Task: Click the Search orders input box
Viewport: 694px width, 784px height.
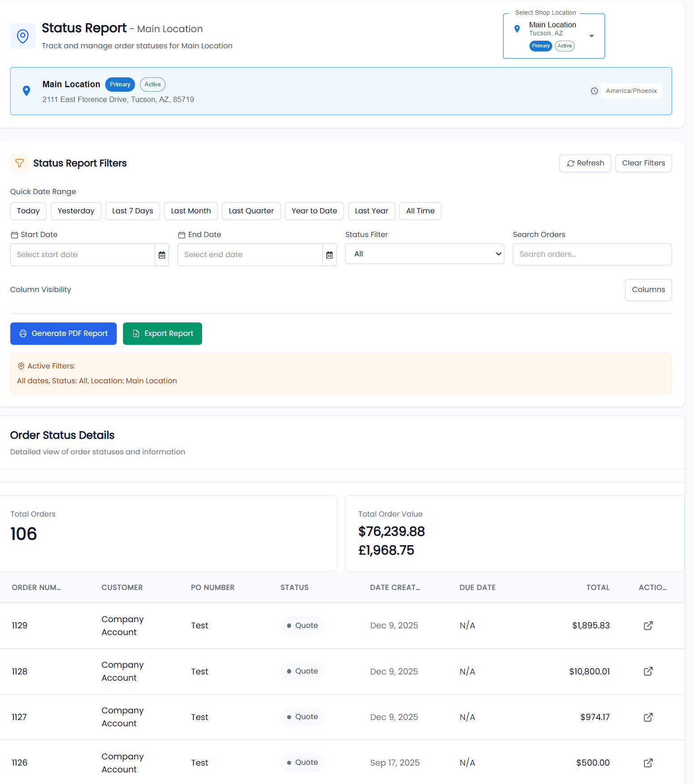Action: 592,254
